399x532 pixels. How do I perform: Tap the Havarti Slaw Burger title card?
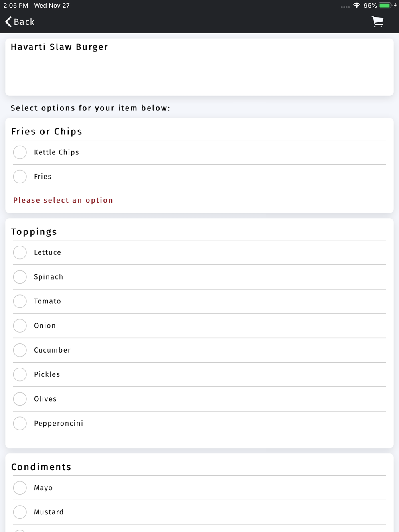coord(199,67)
